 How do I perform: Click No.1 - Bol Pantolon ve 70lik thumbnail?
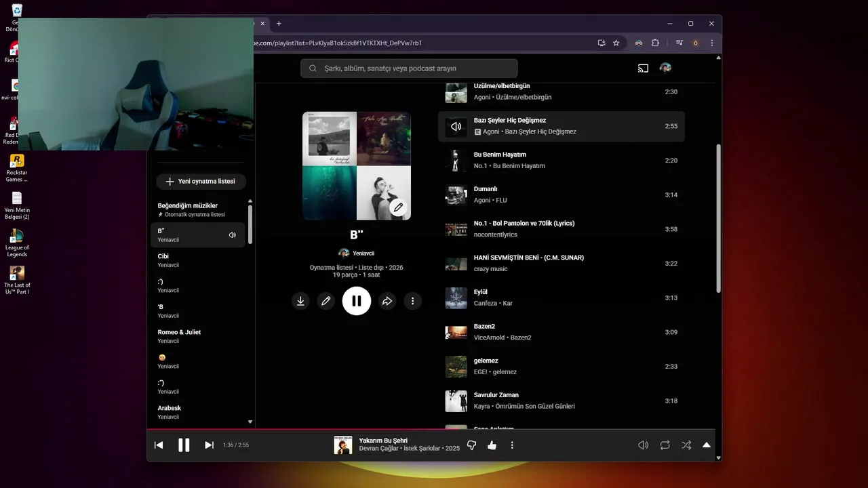(x=456, y=230)
